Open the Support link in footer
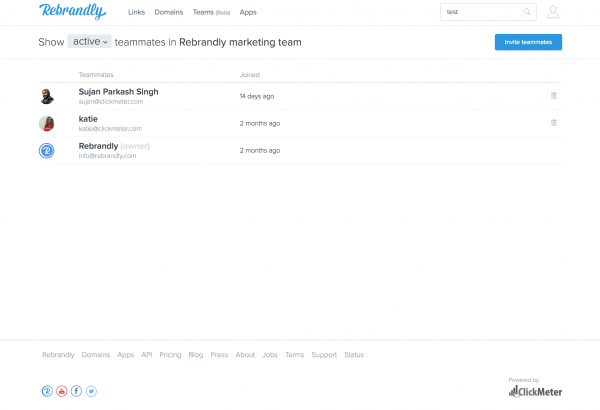600x410 pixels. (323, 354)
